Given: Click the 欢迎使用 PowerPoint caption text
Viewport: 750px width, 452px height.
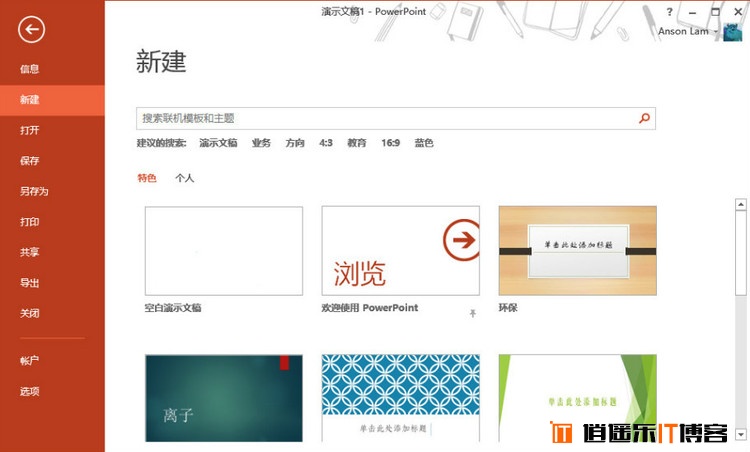Looking at the screenshot, I should (370, 308).
